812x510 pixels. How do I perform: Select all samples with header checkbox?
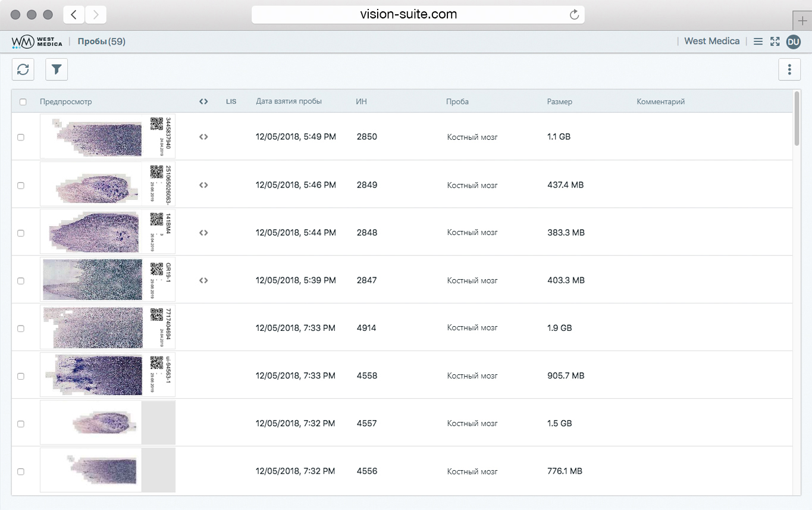[23, 102]
